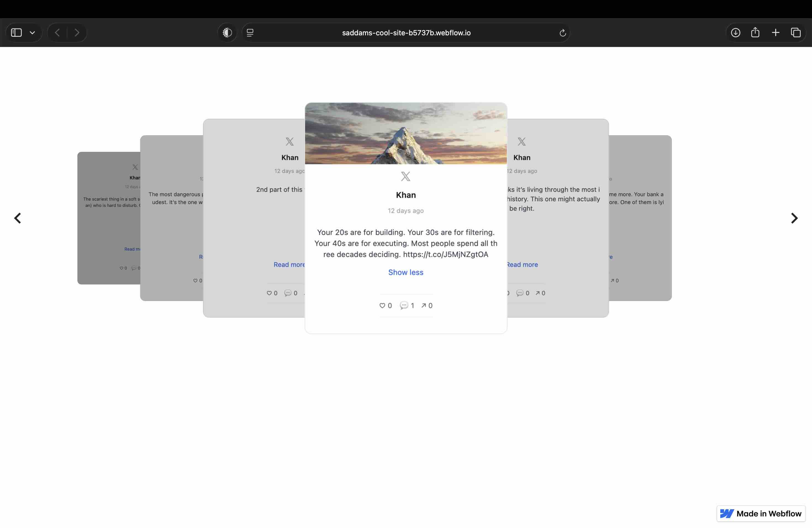This screenshot has width=812, height=528.
Task: Click X logo on '2nd part of this' card
Action: [290, 142]
